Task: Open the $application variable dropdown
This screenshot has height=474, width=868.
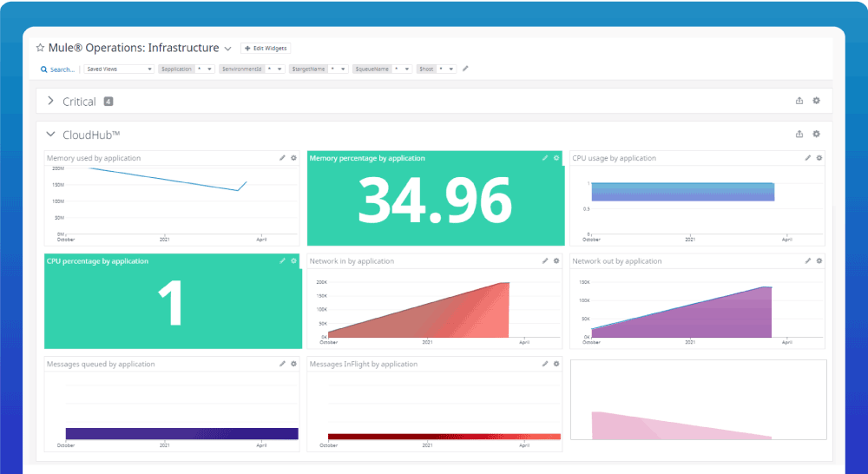Action: [x=210, y=69]
